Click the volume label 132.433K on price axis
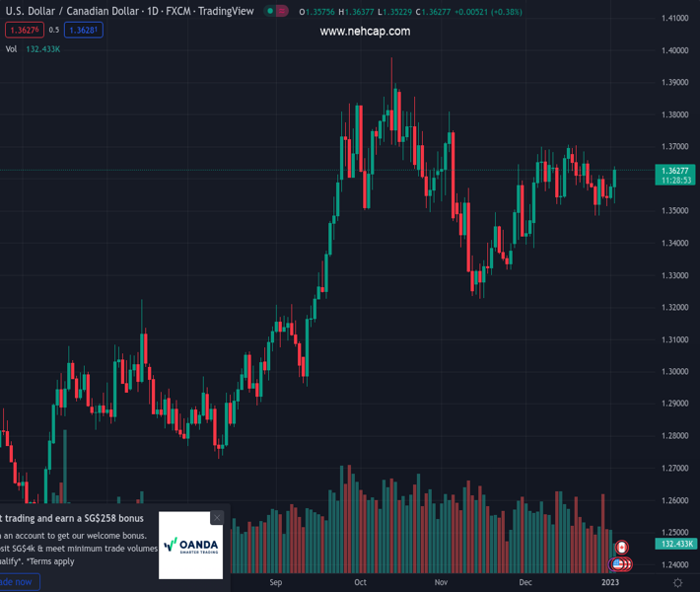The image size is (700, 592). pyautogui.click(x=675, y=544)
